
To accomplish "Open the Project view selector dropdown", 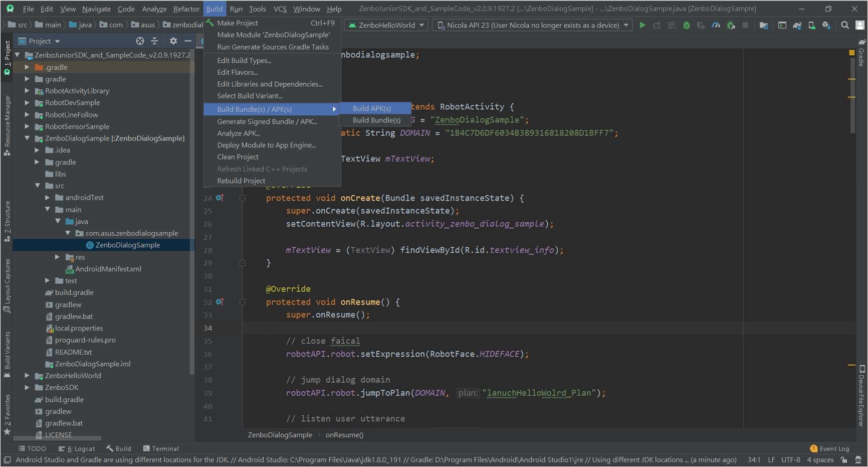I will pyautogui.click(x=39, y=41).
